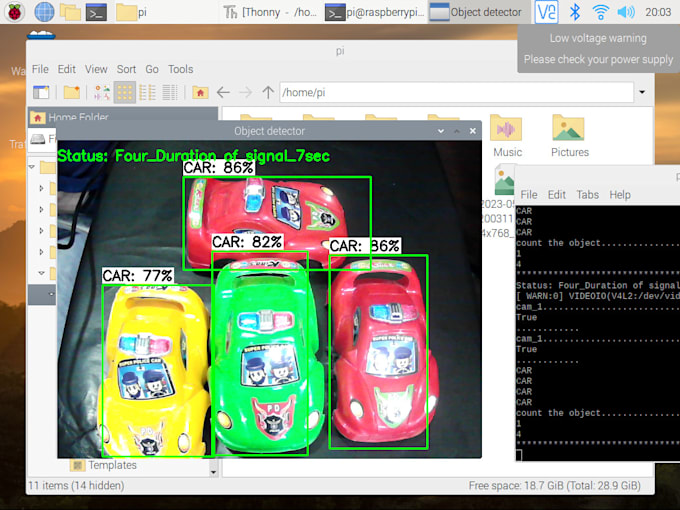Switch to compact list view
680x510 pixels.
click(x=147, y=92)
